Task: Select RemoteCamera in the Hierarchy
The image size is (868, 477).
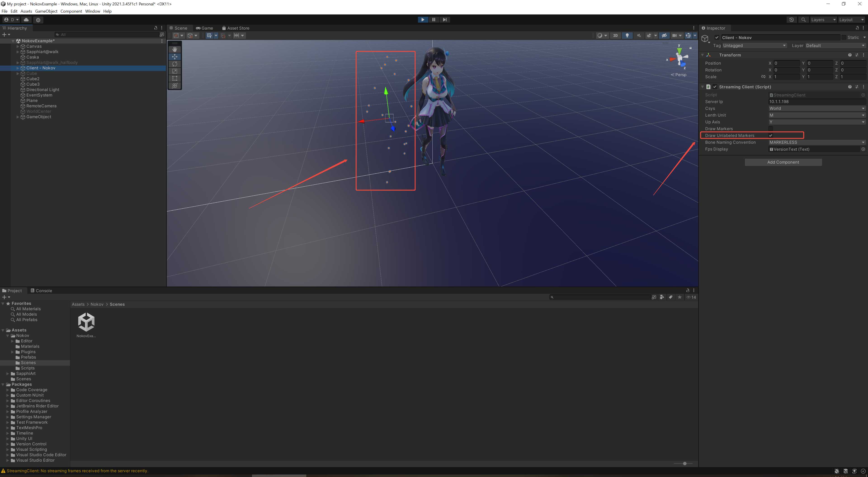Action: pos(41,106)
